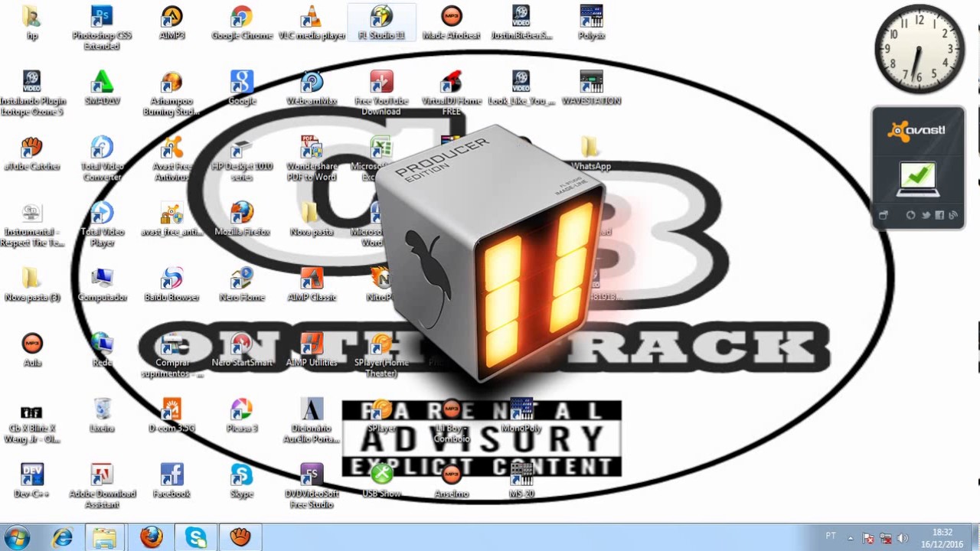Launch AIMP Utilities shortcut

(x=312, y=349)
